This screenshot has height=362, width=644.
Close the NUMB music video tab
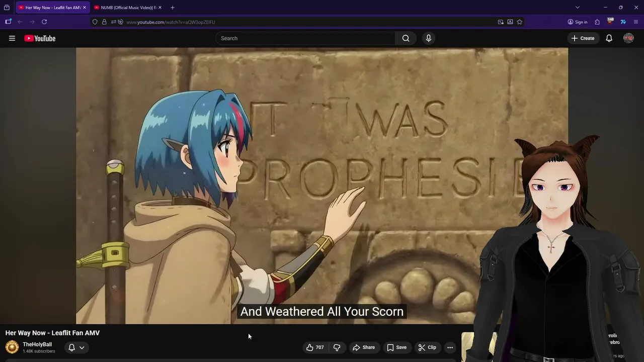(160, 8)
